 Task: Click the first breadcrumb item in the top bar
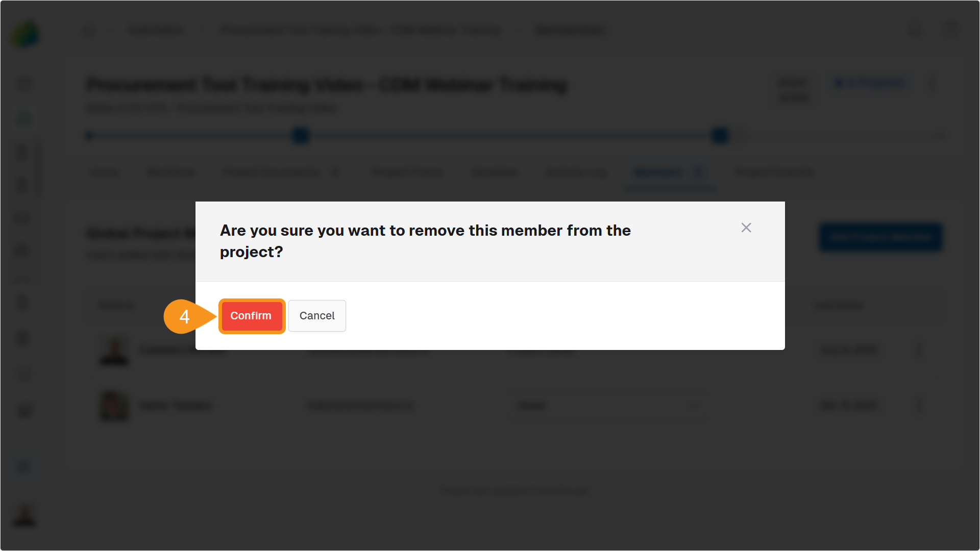click(x=156, y=30)
